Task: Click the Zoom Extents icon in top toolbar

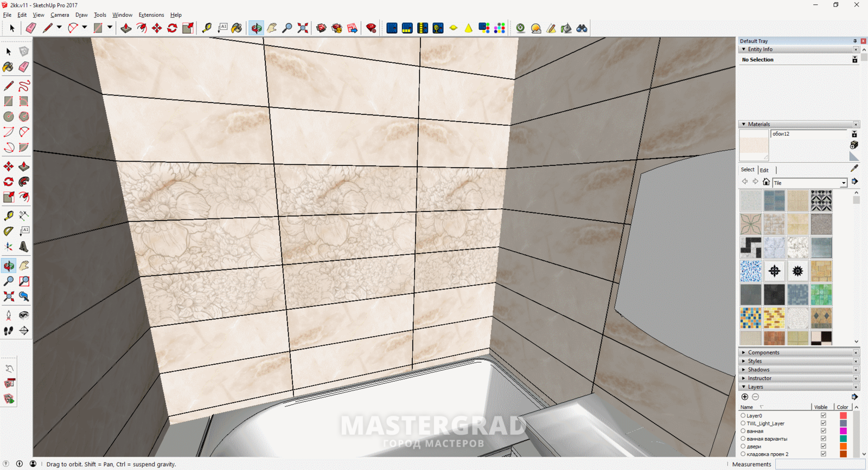Action: pyautogui.click(x=303, y=28)
